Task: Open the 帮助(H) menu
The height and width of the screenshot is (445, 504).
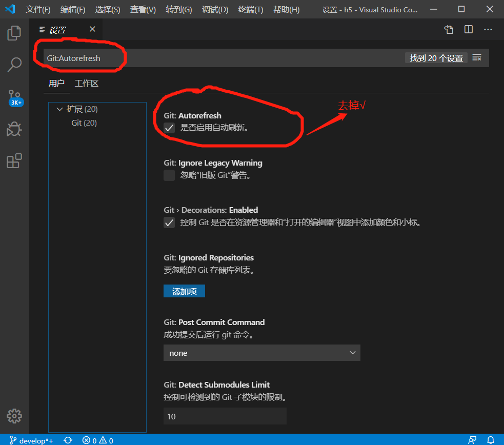Action: (286, 10)
